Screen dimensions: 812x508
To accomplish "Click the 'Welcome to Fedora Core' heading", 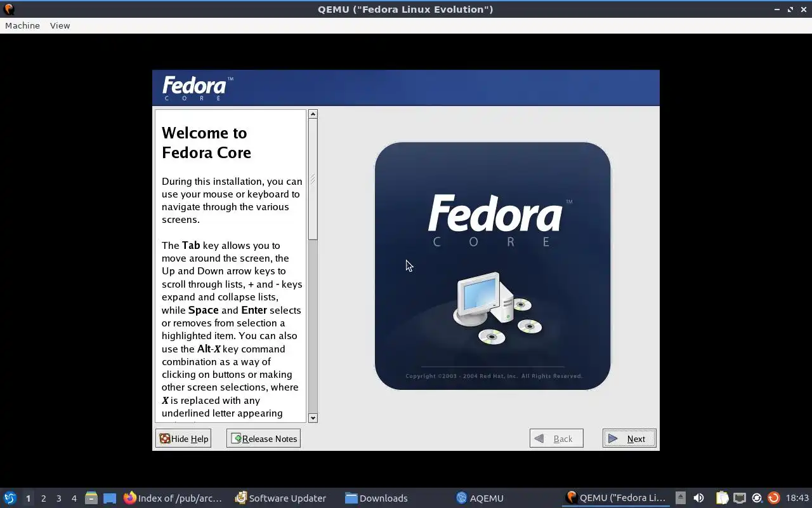I will tap(206, 143).
